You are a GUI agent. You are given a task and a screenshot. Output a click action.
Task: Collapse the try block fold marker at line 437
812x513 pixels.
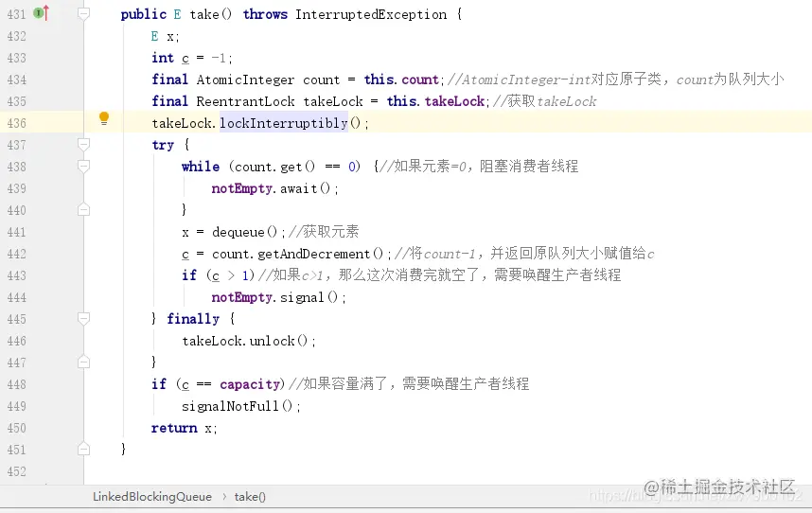click(83, 144)
